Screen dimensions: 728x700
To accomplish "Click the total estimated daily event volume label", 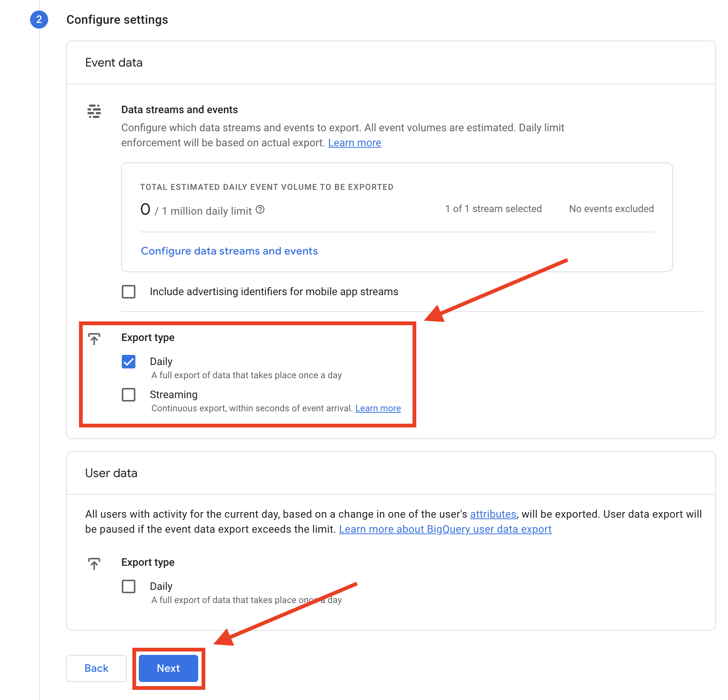I will pos(267,187).
